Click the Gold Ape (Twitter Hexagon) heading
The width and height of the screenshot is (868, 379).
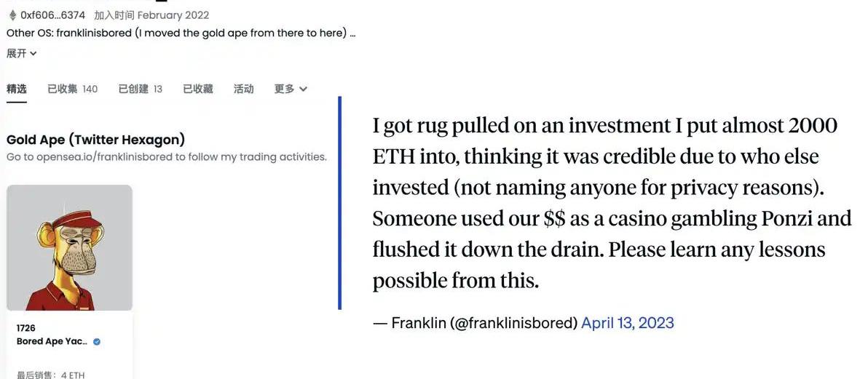[x=95, y=140]
